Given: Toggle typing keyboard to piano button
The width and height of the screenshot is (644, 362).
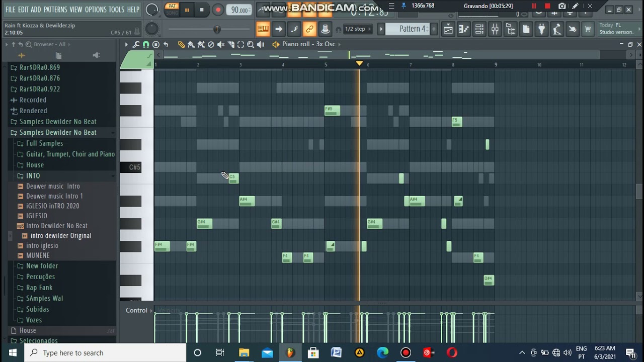Looking at the screenshot, I should click(x=263, y=29).
